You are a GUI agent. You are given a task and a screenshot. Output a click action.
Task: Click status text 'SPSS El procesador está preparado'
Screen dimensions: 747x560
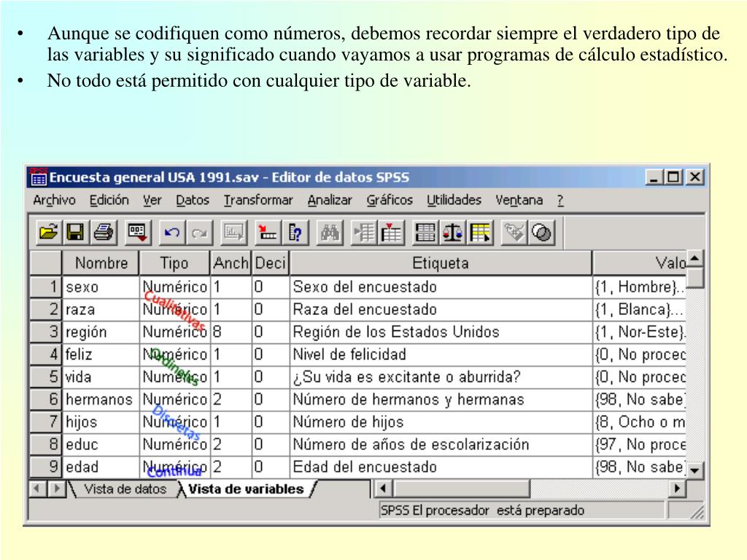[482, 510]
